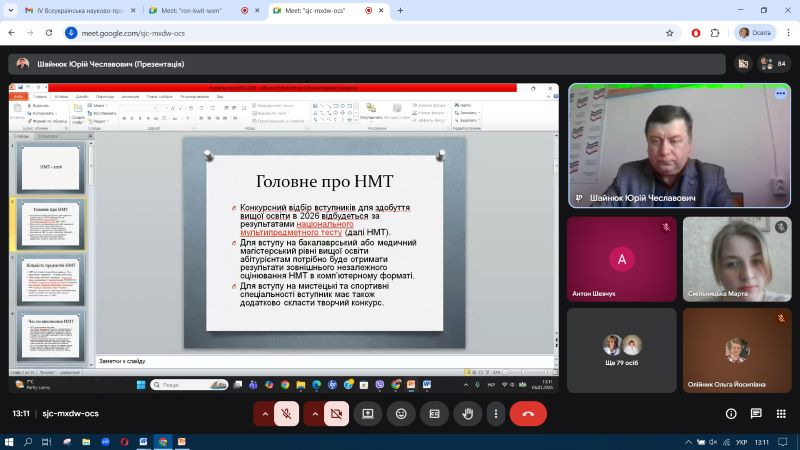The image size is (800, 450).
Task: Click the Chrome address bar URL
Action: pyautogui.click(x=300, y=32)
